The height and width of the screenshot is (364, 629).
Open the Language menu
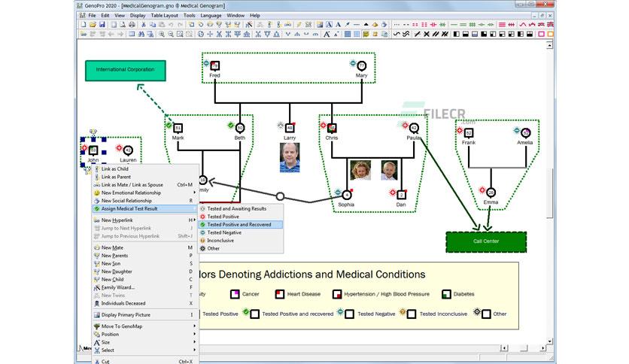(211, 15)
